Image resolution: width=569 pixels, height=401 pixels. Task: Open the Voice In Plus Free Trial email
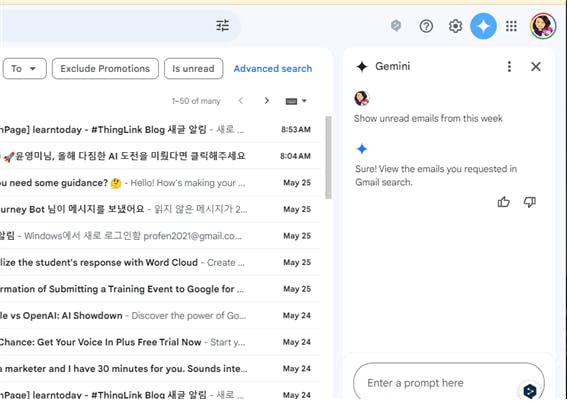160,342
